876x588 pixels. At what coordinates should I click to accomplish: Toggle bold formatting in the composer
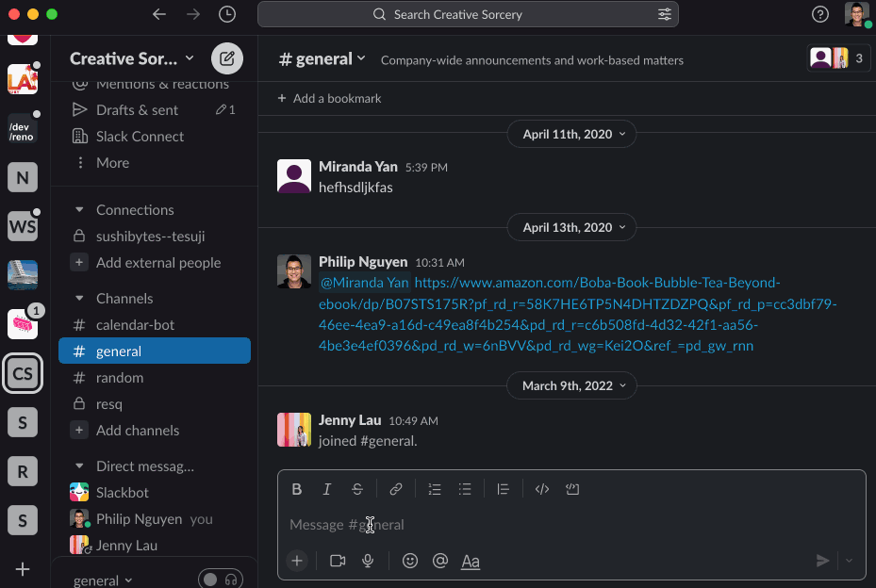click(x=297, y=489)
